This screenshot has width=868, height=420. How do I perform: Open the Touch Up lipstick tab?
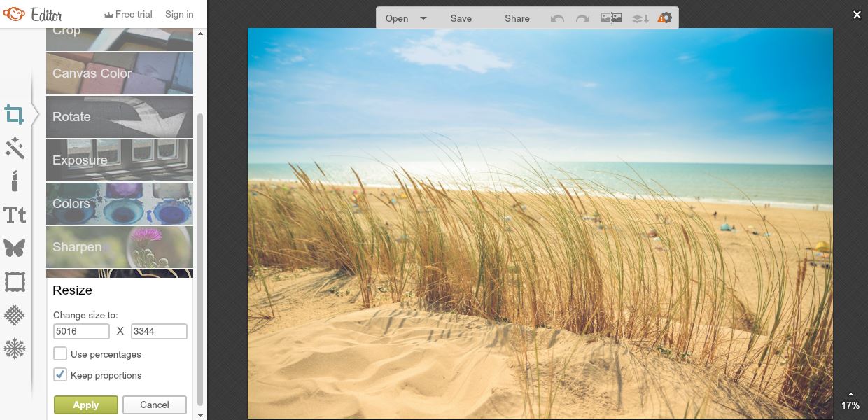[15, 181]
